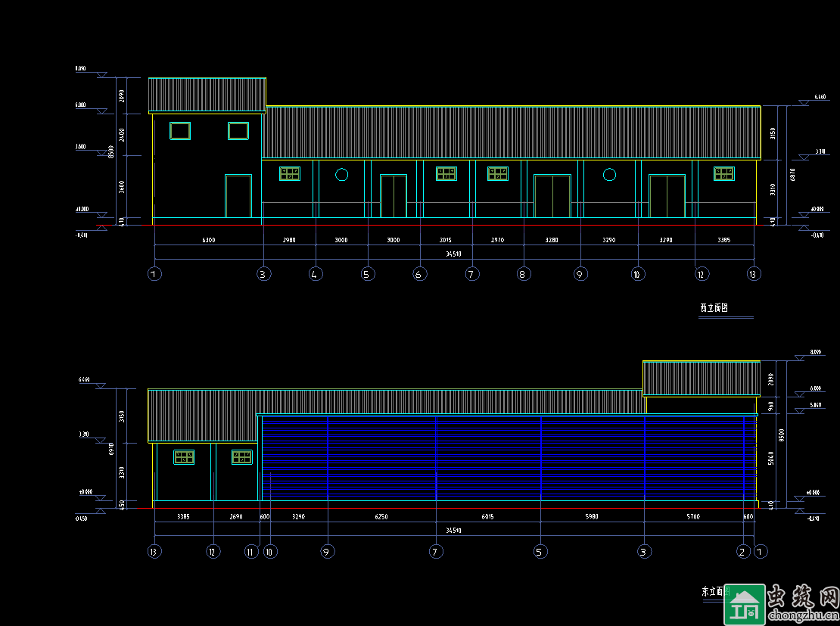
Task: Select the entrance door of the two-story block
Action: [x=238, y=196]
